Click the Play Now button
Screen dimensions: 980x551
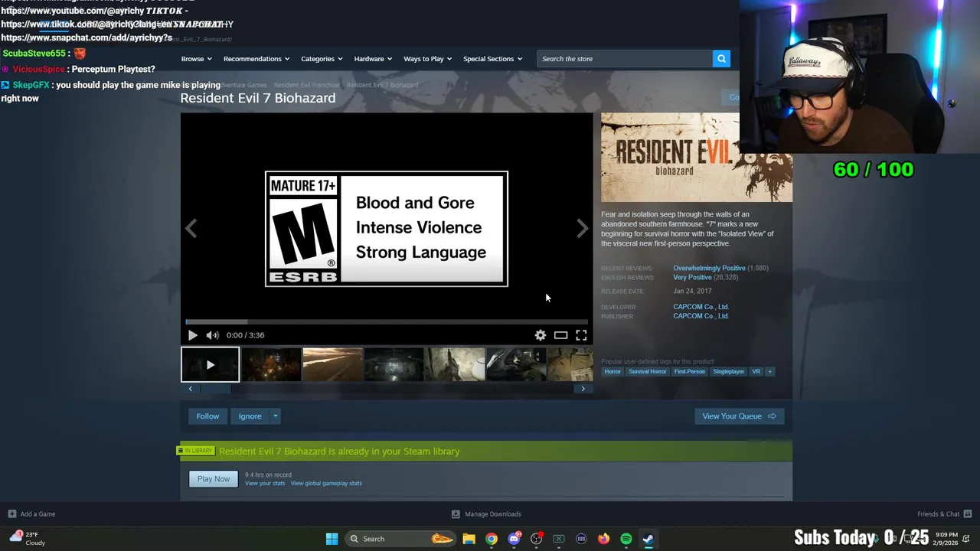coord(213,479)
